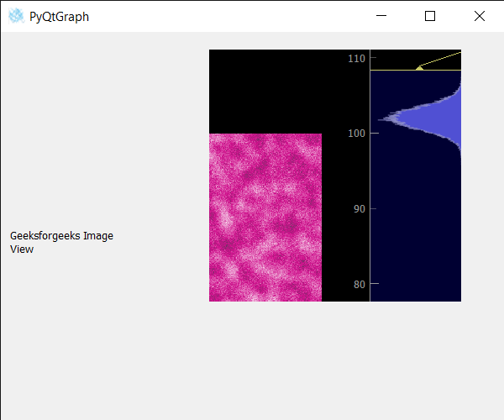Click the axis value 110
The width and height of the screenshot is (504, 420).
pyautogui.click(x=356, y=59)
